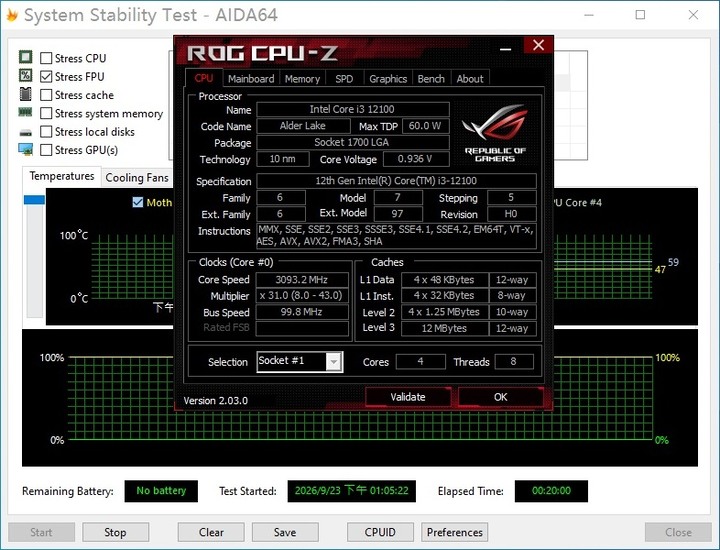
Task: Click the Code Name value Alder Lake
Action: pos(303,126)
